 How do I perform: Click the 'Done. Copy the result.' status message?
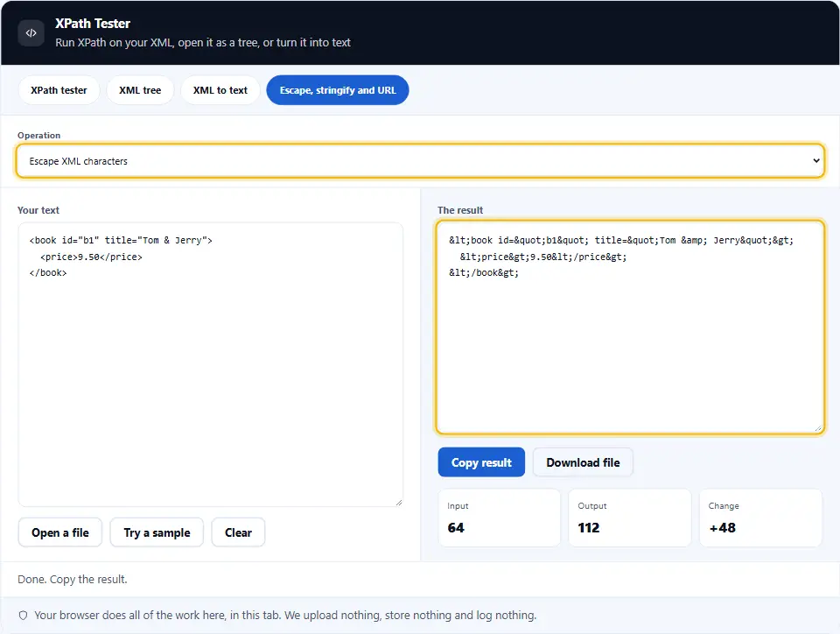(73, 580)
